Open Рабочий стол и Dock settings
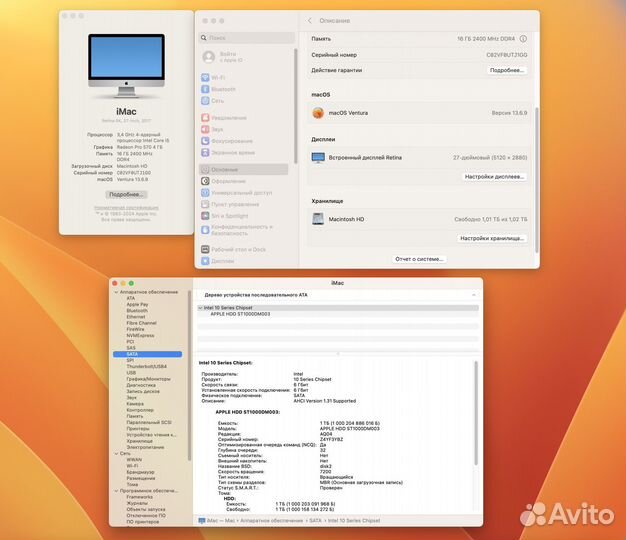This screenshot has width=626, height=540. pos(233,249)
